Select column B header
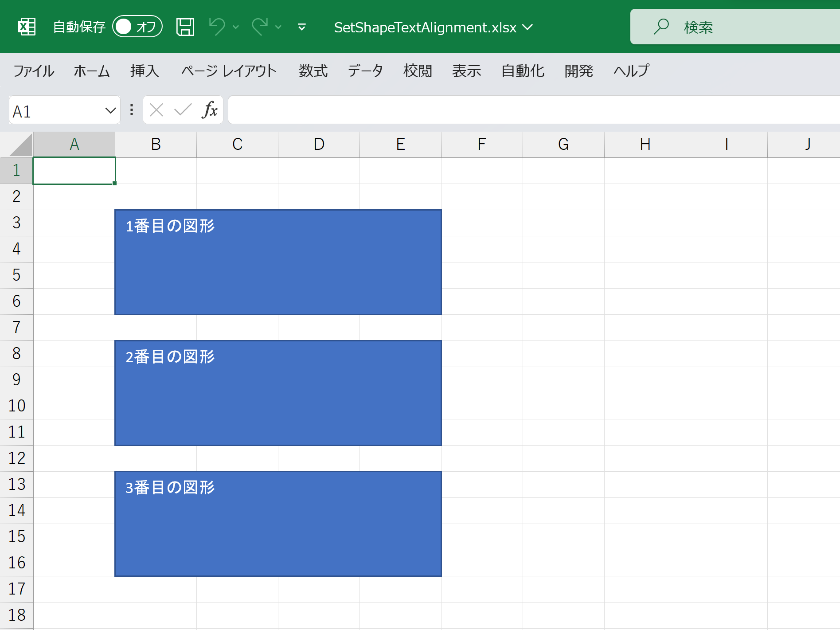Screen dimensions: 840x630 click(156, 145)
